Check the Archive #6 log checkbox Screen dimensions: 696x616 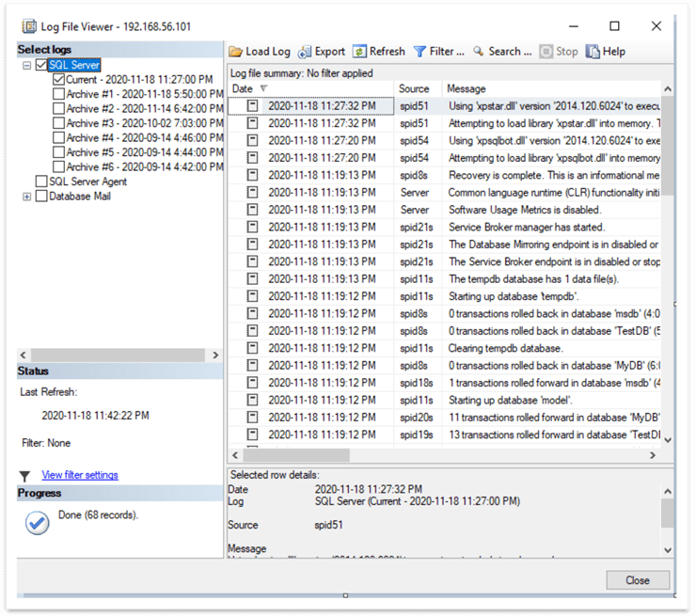[58, 166]
